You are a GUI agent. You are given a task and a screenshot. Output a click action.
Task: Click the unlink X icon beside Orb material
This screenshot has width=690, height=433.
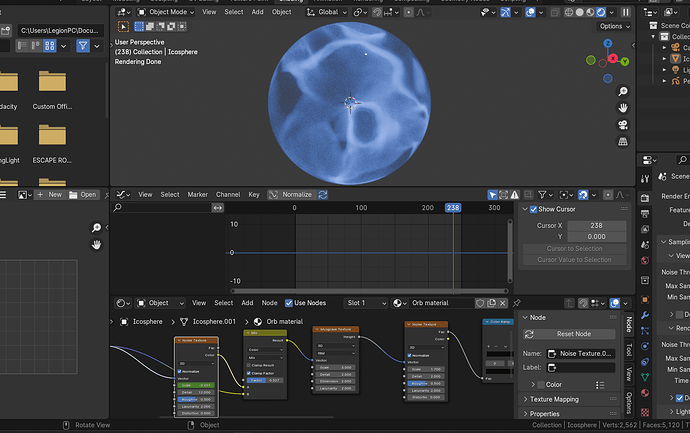click(x=503, y=303)
